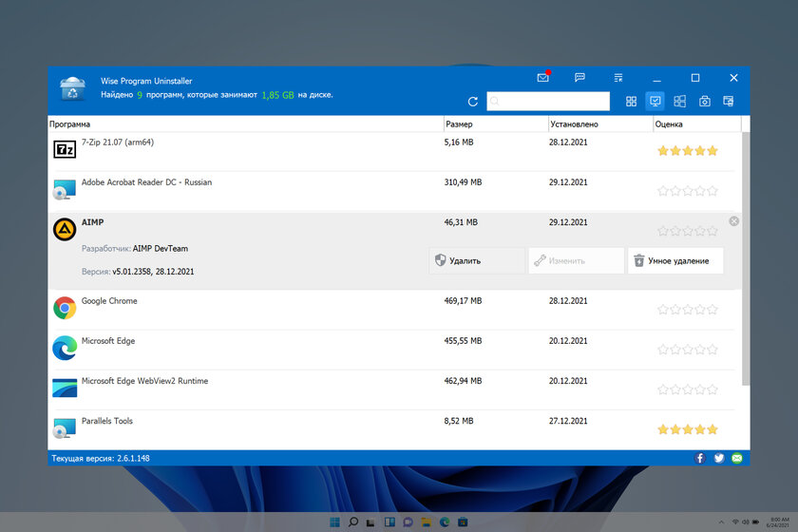Viewport: 798px width, 532px height.
Task: Rate AIMP using its empty stars
Action: pyautogui.click(x=688, y=231)
